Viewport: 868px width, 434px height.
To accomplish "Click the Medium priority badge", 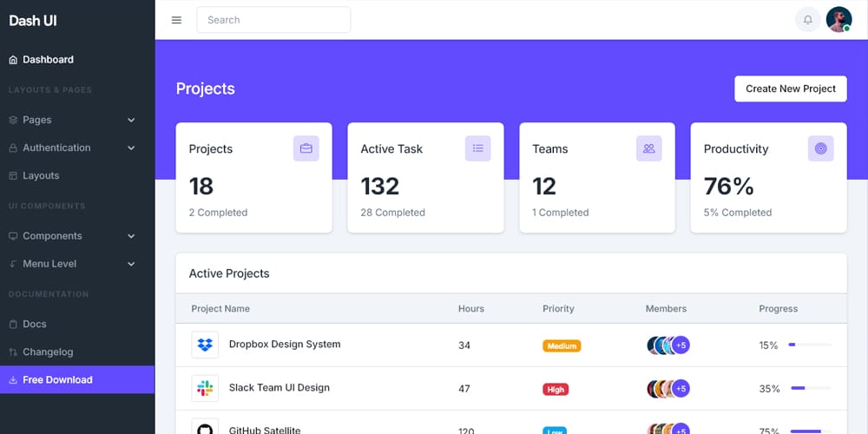I will click(x=562, y=346).
